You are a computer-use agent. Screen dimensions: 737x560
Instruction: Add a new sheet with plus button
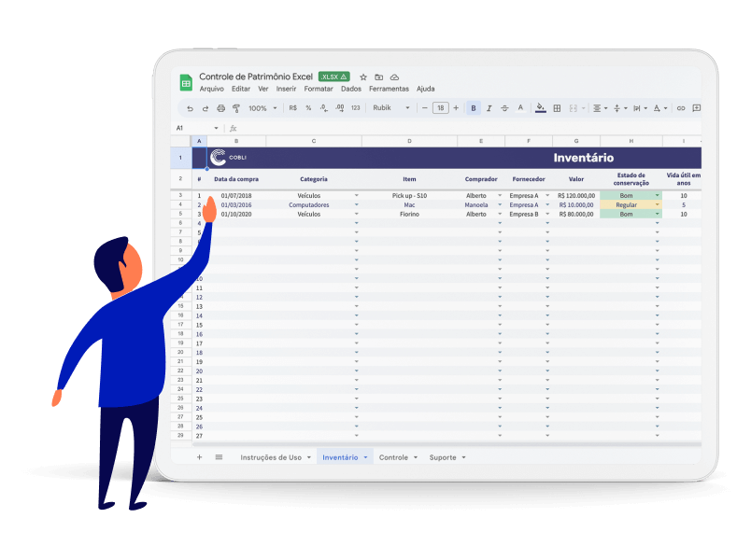pyautogui.click(x=199, y=457)
